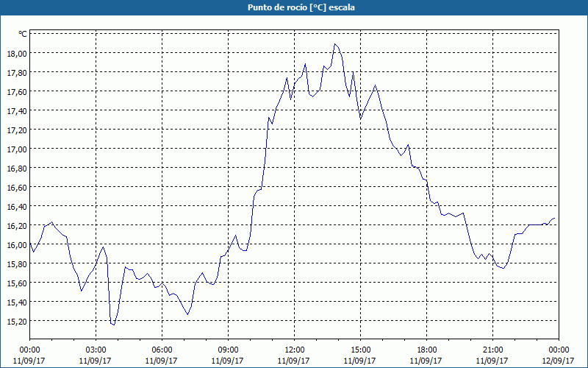Click the 11/09/17 date under 03:00
The image size is (588, 368).
[x=96, y=361]
